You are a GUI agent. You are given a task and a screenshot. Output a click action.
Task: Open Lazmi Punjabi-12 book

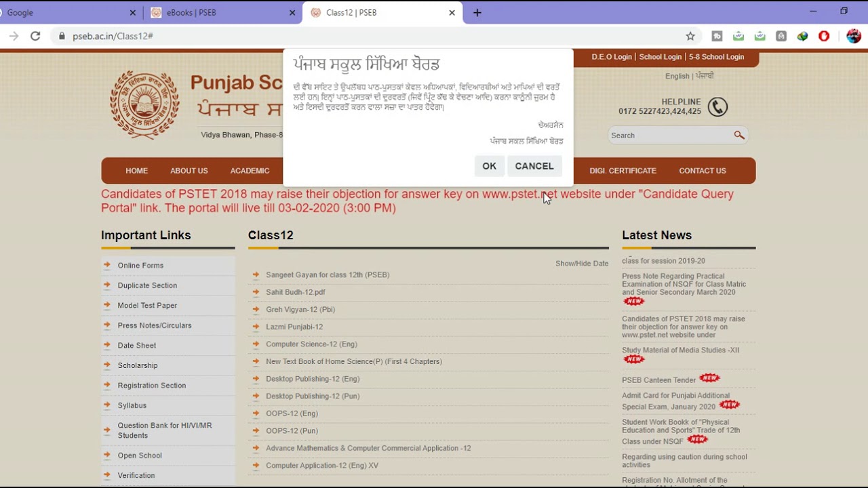coord(294,327)
